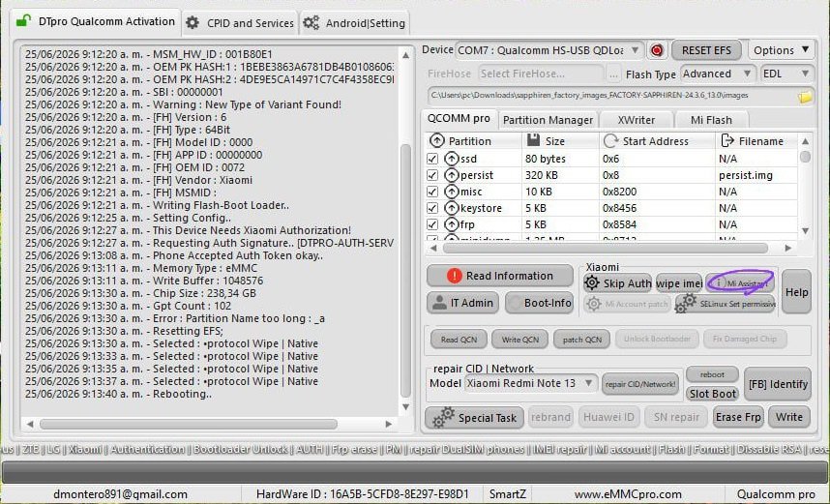Click the reboot button

pos(712,374)
